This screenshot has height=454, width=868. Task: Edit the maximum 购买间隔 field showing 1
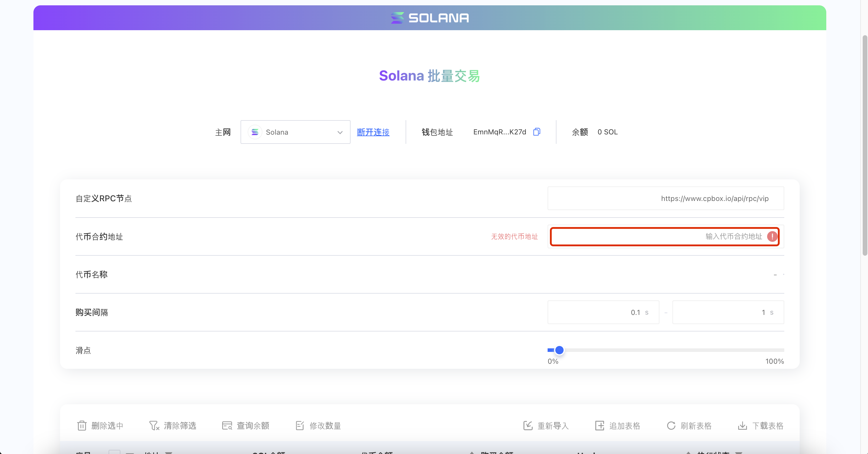pos(728,313)
